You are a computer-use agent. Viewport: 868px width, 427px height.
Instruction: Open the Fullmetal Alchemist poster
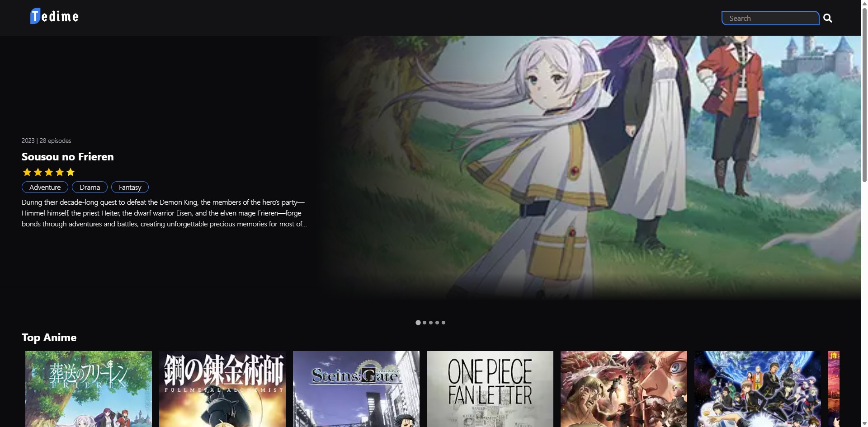[x=222, y=389]
